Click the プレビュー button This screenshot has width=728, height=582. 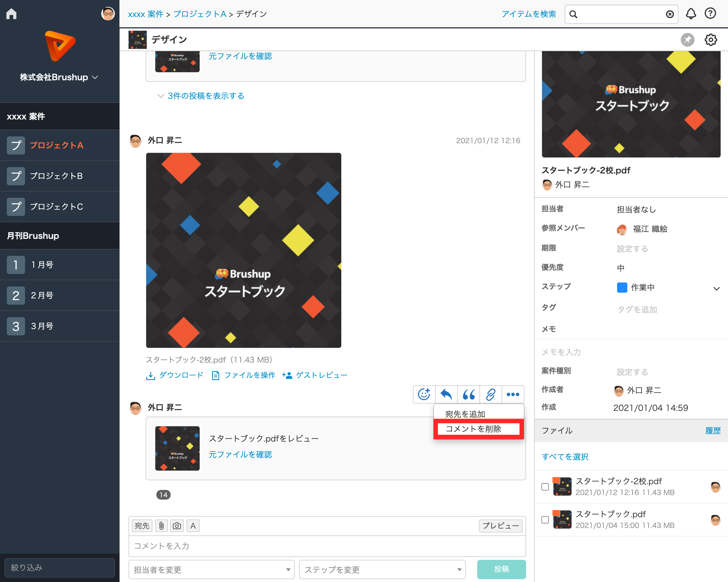point(500,526)
